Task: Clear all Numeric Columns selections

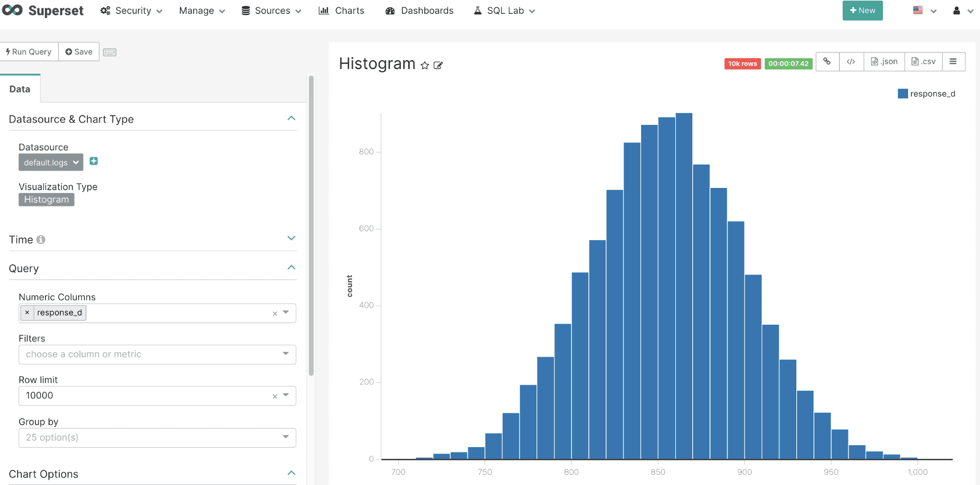Action: 275,314
